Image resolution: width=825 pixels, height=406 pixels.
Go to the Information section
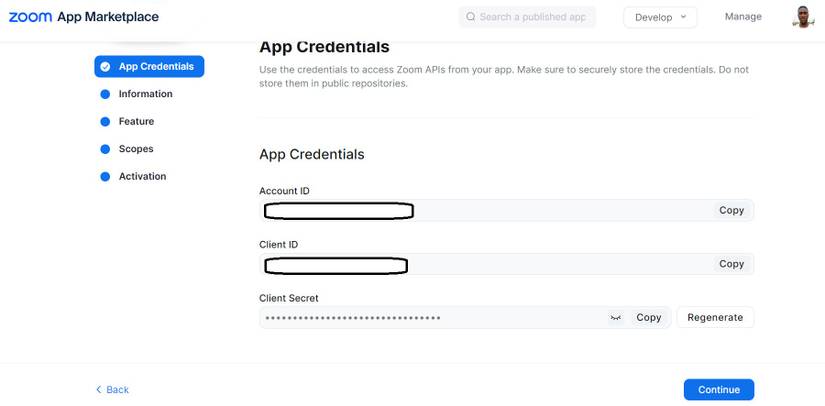[145, 94]
